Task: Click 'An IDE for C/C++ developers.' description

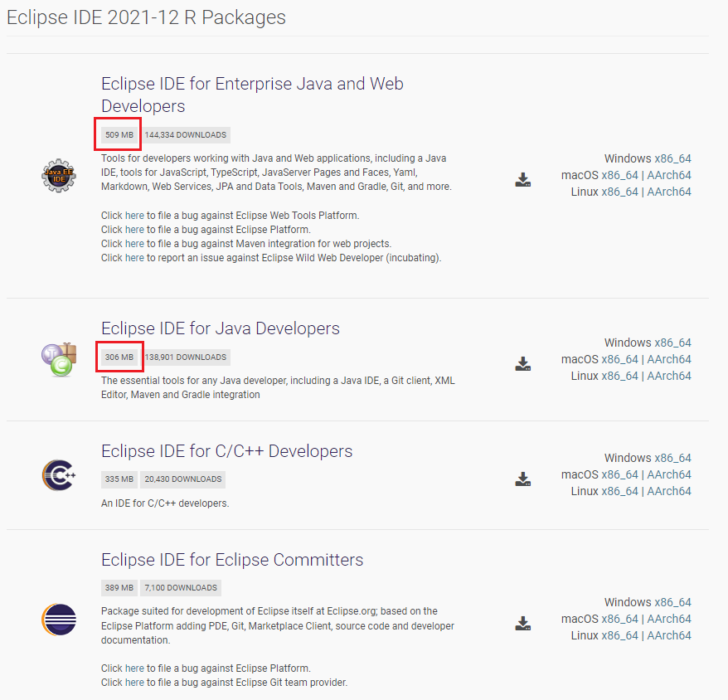Action: [x=165, y=503]
